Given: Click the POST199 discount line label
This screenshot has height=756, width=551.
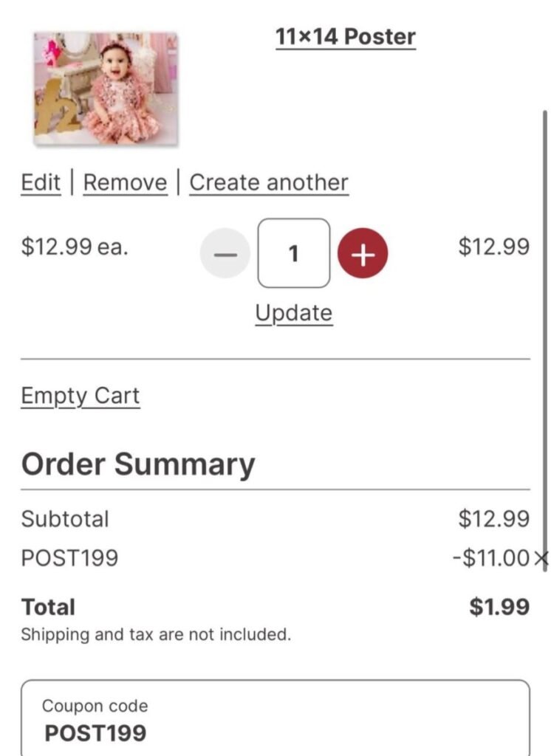Looking at the screenshot, I should [x=69, y=558].
